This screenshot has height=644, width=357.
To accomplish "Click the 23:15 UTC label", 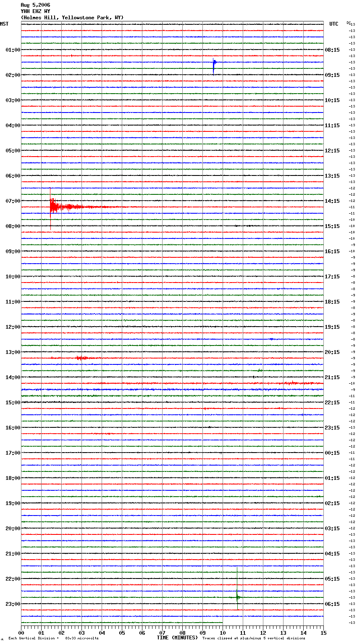I will [x=332, y=428].
